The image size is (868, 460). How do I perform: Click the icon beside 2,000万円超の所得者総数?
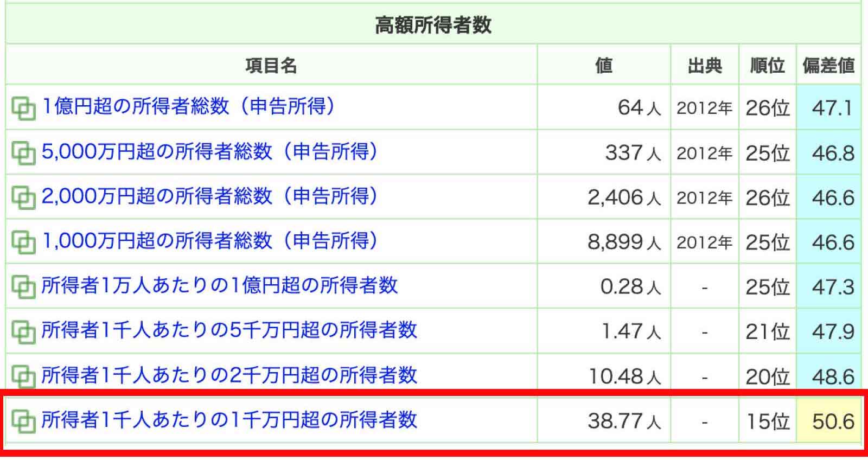[23, 197]
